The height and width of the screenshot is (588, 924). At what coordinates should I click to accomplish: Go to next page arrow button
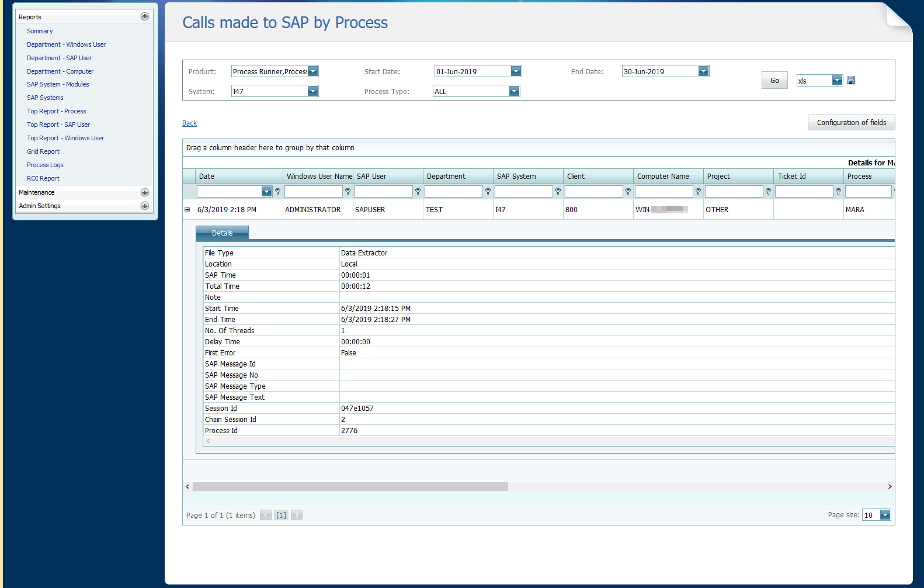(297, 515)
